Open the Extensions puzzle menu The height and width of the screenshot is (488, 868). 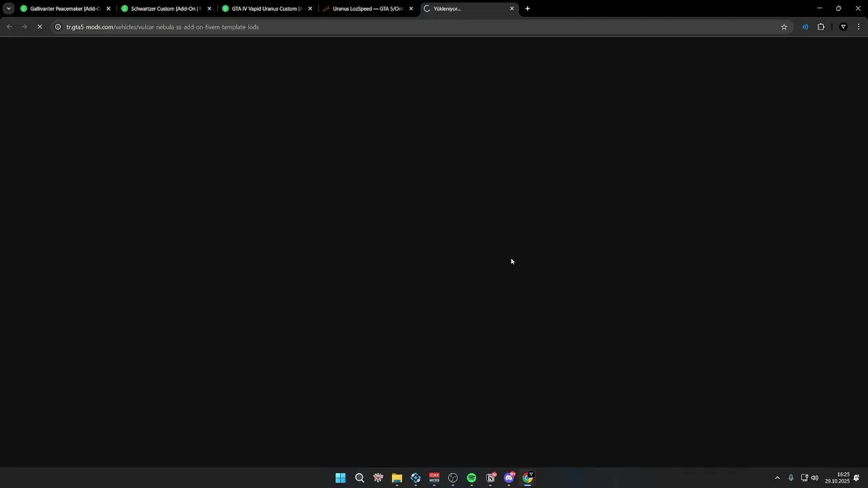click(821, 27)
